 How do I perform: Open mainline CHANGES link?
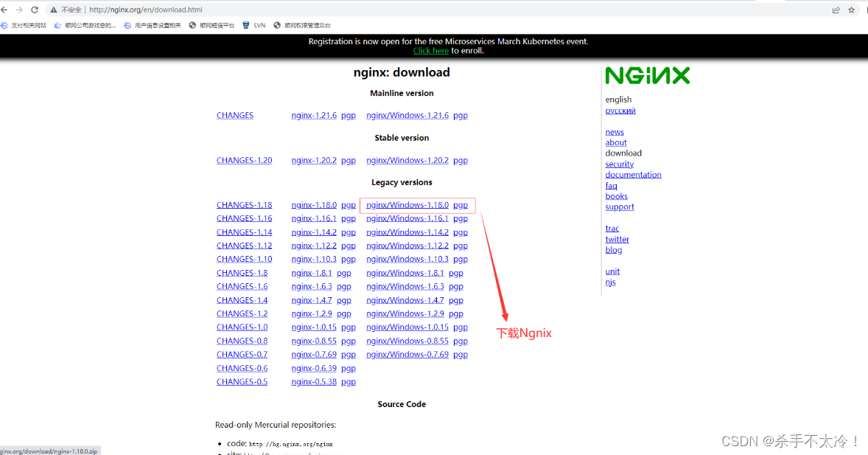click(235, 115)
